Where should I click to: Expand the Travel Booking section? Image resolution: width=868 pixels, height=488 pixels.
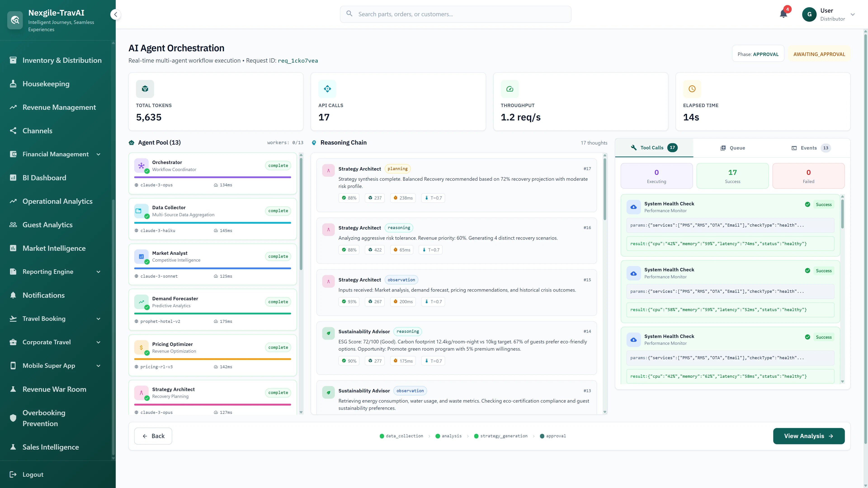[98, 319]
